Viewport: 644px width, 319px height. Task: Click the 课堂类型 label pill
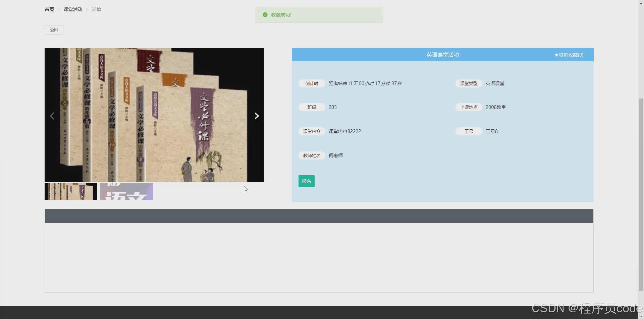[x=468, y=83]
